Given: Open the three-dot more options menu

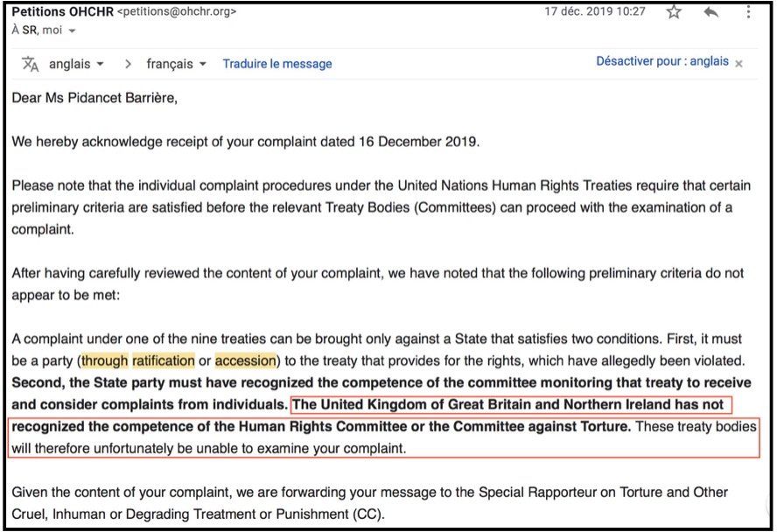Looking at the screenshot, I should [748, 12].
